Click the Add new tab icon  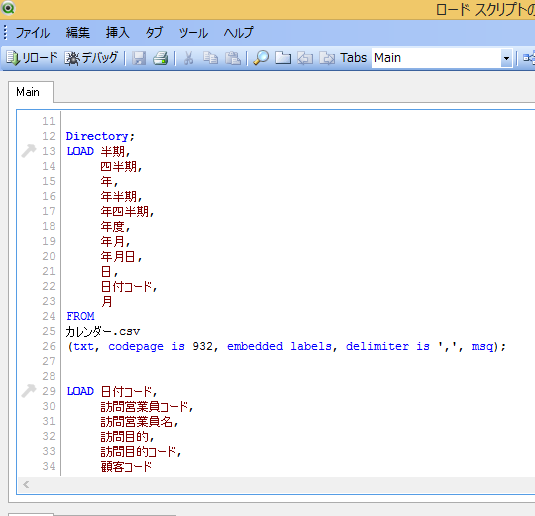pos(283,58)
